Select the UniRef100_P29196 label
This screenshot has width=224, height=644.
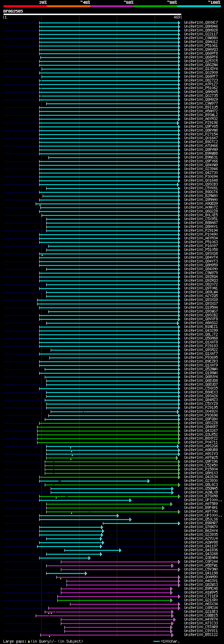(201, 122)
